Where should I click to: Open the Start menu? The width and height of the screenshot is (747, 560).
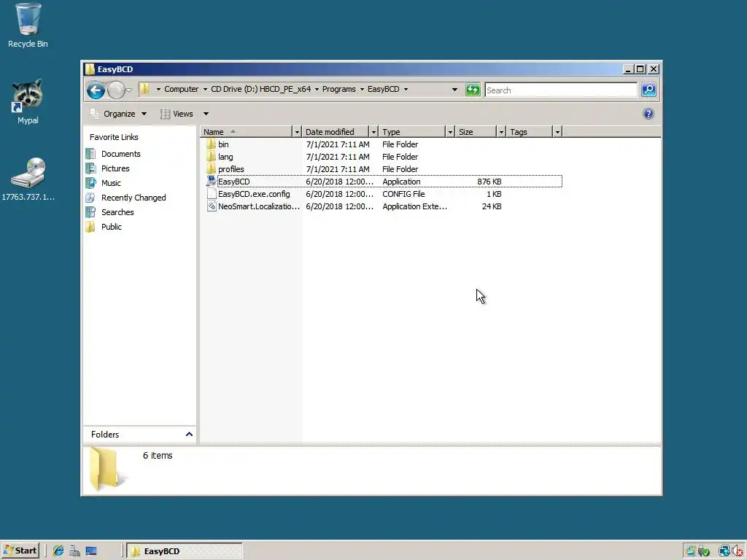[x=20, y=551]
